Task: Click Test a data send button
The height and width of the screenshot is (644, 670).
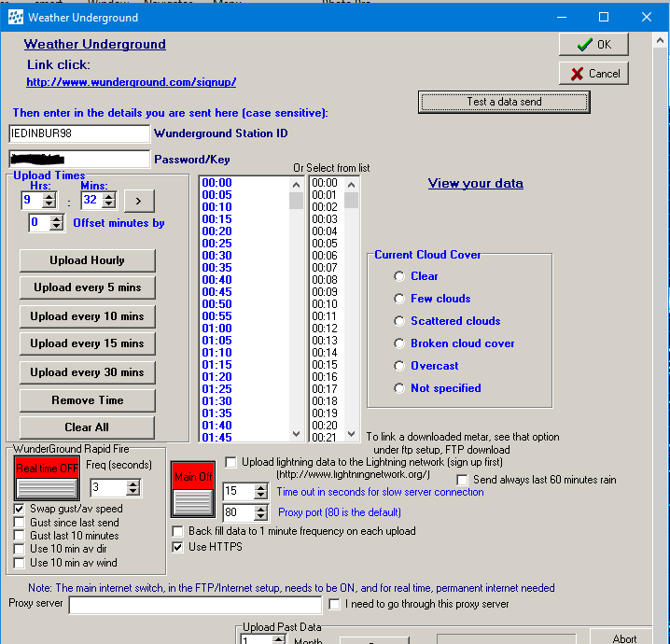Action: (504, 102)
